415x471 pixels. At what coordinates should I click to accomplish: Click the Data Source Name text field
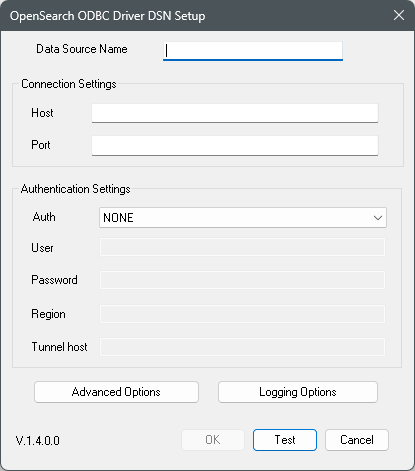point(253,51)
